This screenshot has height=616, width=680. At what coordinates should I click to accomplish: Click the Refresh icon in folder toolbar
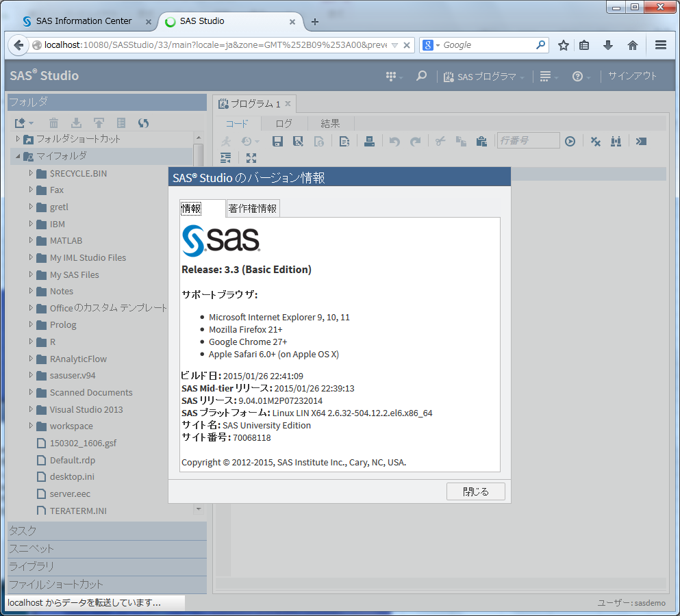(144, 123)
